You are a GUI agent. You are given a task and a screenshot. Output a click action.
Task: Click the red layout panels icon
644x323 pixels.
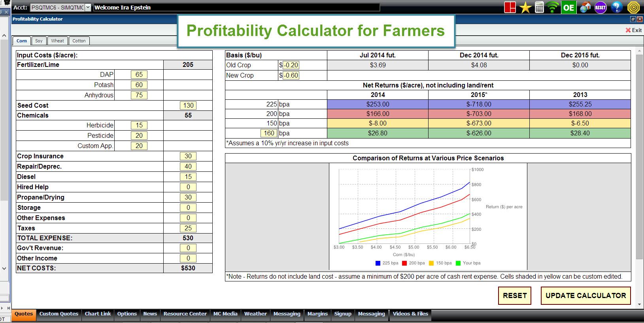click(510, 7)
